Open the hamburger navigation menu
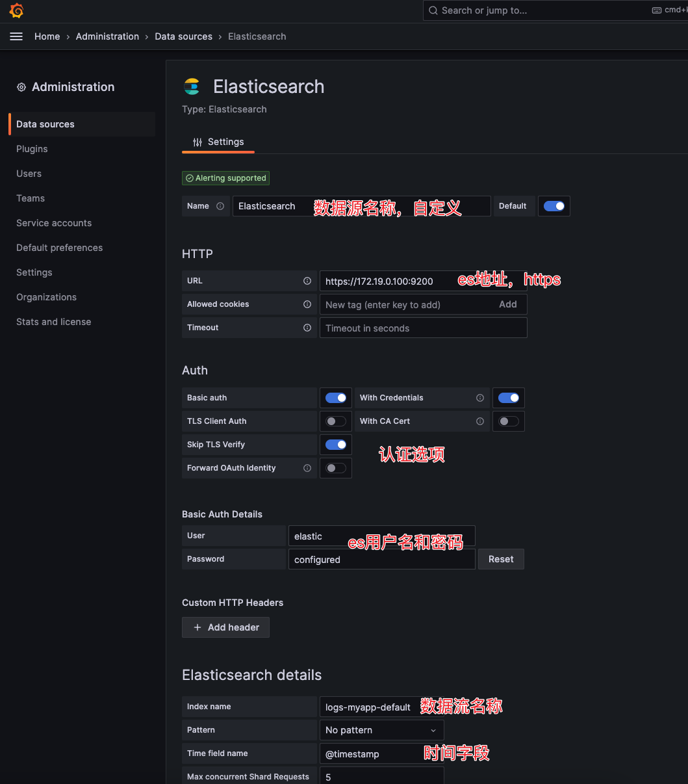 coord(16,36)
